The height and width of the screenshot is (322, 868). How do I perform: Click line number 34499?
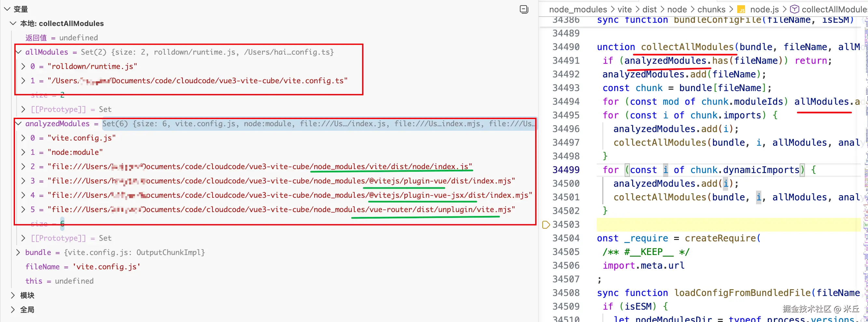pyautogui.click(x=566, y=170)
